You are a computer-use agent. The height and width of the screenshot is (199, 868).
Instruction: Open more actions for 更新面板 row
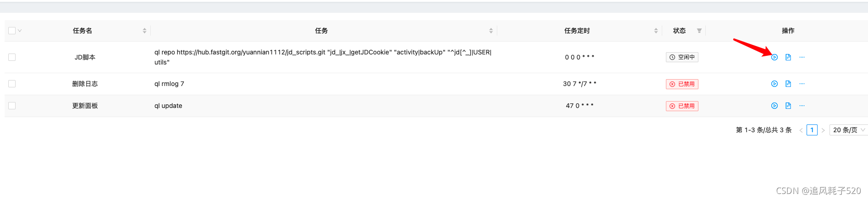coord(802,106)
